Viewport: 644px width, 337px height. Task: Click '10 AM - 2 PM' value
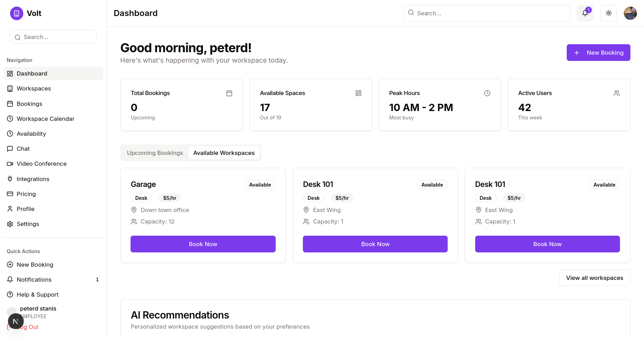coord(421,108)
